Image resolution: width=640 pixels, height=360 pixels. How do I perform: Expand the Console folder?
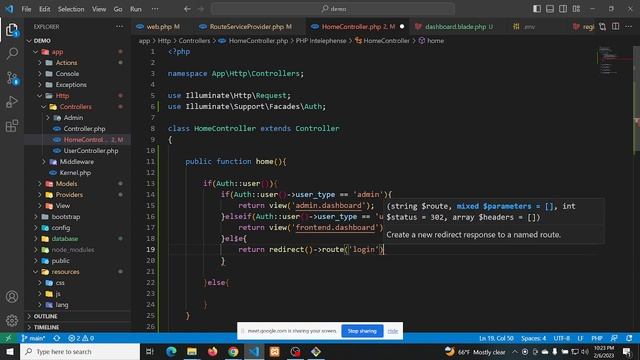point(40,74)
